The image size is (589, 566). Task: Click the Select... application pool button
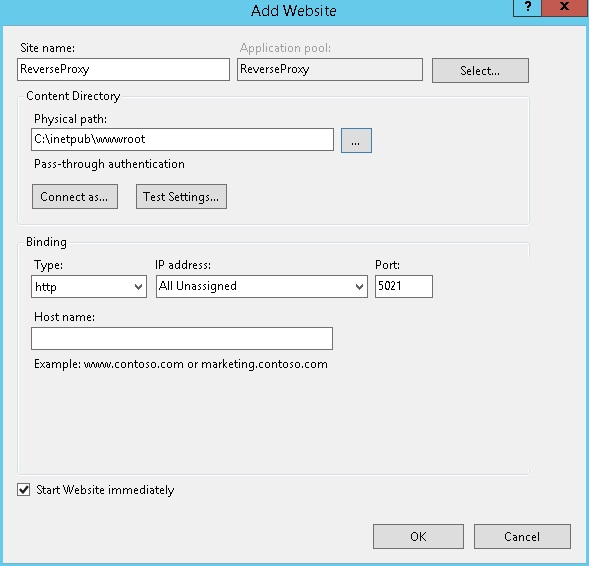click(x=480, y=71)
